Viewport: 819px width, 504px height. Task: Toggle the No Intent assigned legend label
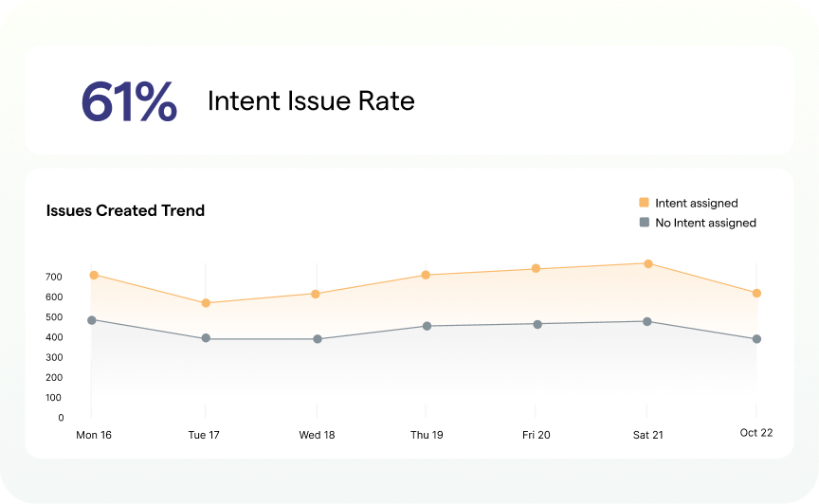pos(705,223)
